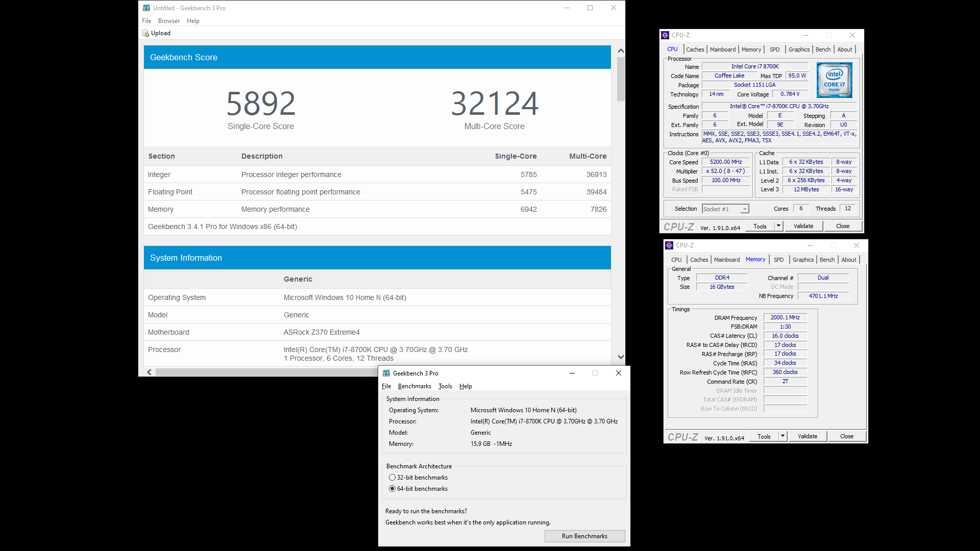Switch to Bench tab in lower CPU-Z window
Screen dimensions: 980x551
(x=827, y=260)
